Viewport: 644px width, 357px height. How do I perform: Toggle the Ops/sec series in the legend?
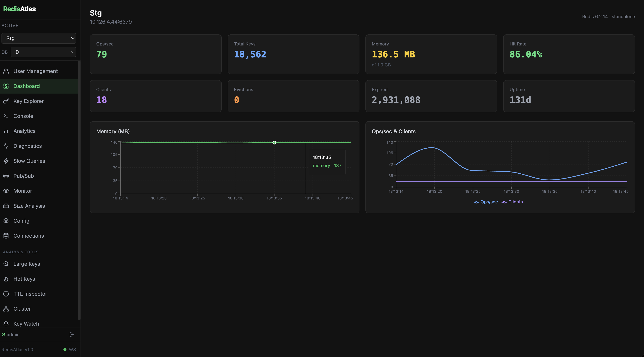[x=485, y=202]
